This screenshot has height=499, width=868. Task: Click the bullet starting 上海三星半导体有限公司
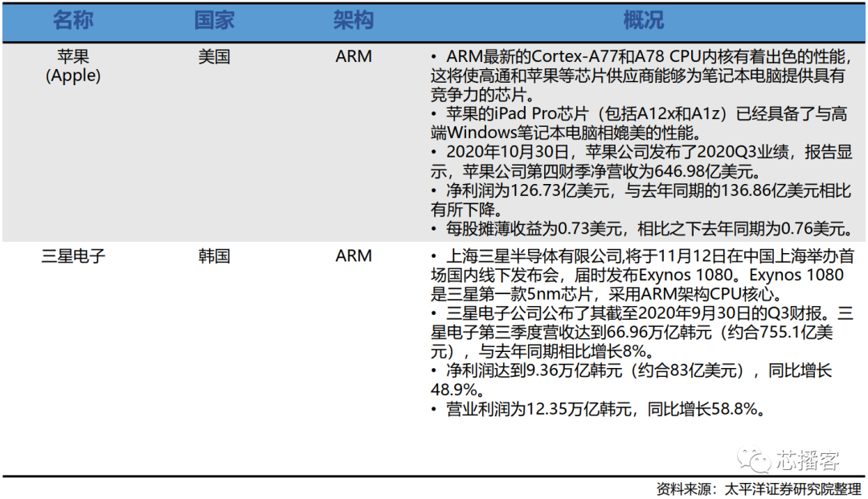click(x=642, y=275)
